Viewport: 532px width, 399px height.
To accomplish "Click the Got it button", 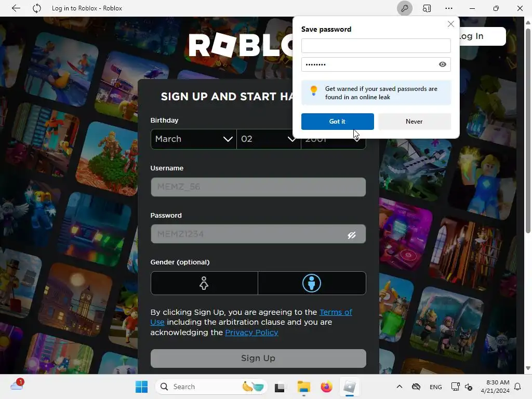I will (x=337, y=122).
